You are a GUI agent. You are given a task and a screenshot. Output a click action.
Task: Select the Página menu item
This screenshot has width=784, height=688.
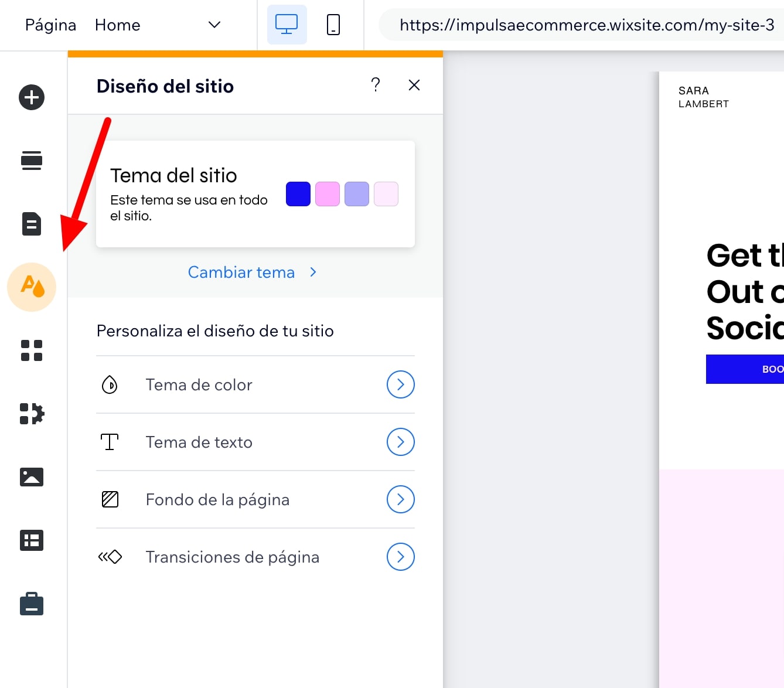[x=50, y=25]
